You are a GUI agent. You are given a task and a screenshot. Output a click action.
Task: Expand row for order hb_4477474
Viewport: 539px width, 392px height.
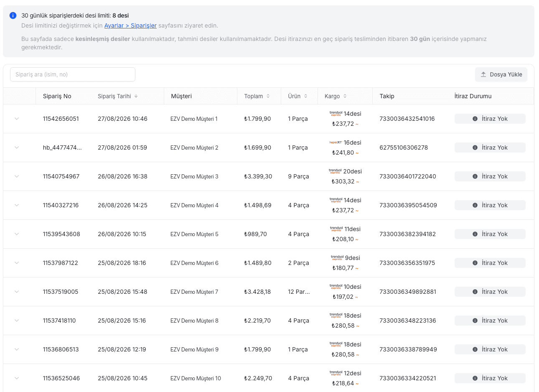coord(17,148)
